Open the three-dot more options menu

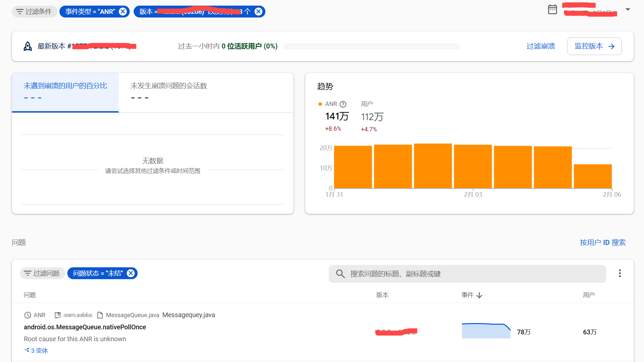(x=620, y=273)
